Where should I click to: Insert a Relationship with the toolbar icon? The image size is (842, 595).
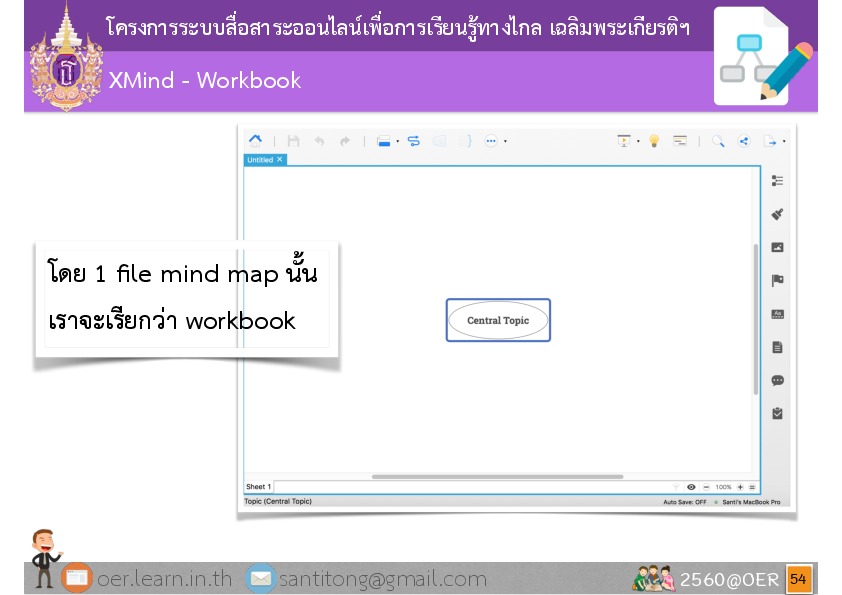414,141
